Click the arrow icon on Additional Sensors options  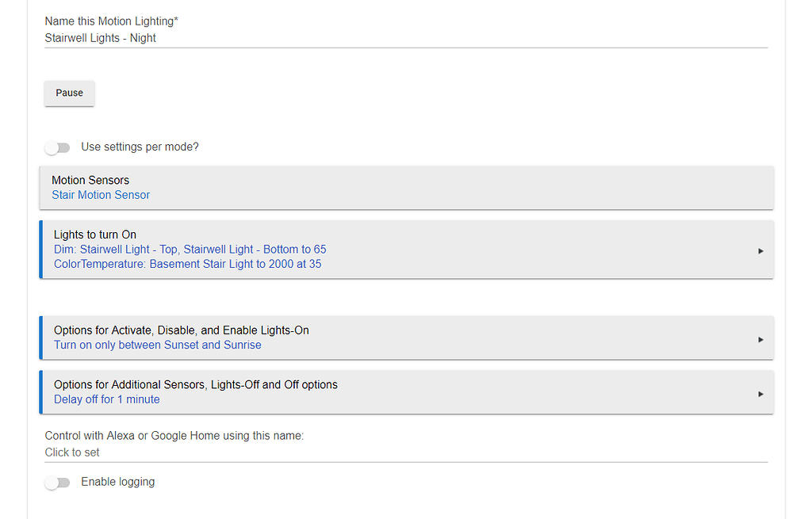pos(760,393)
